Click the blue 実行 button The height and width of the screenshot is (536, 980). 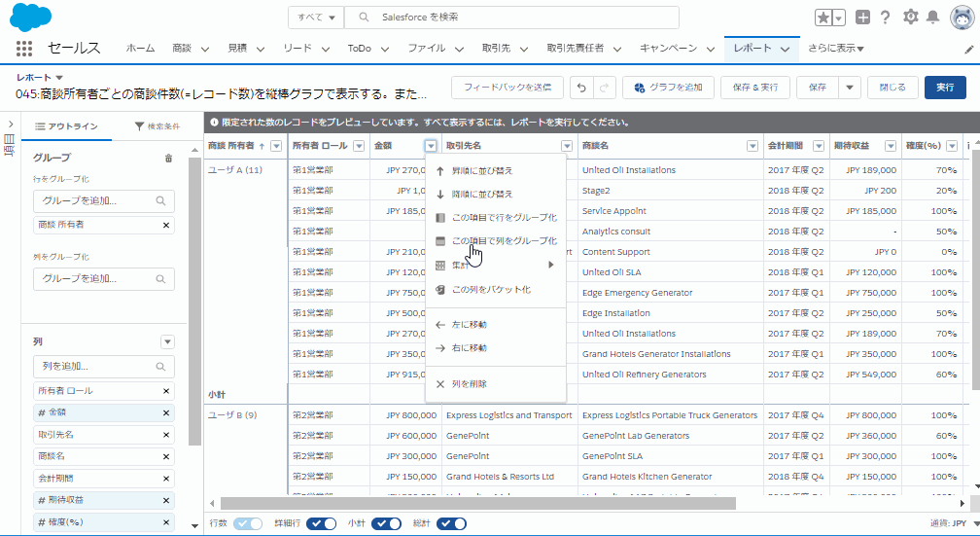click(945, 88)
